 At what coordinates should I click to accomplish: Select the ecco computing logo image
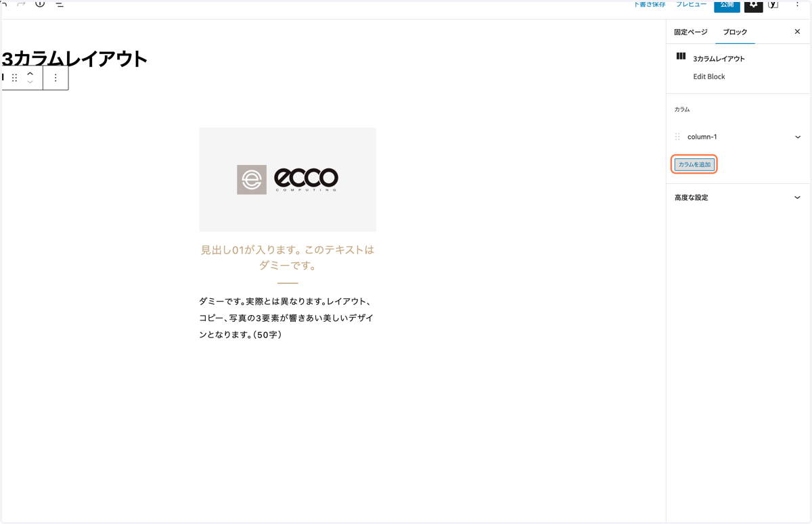[x=288, y=179]
